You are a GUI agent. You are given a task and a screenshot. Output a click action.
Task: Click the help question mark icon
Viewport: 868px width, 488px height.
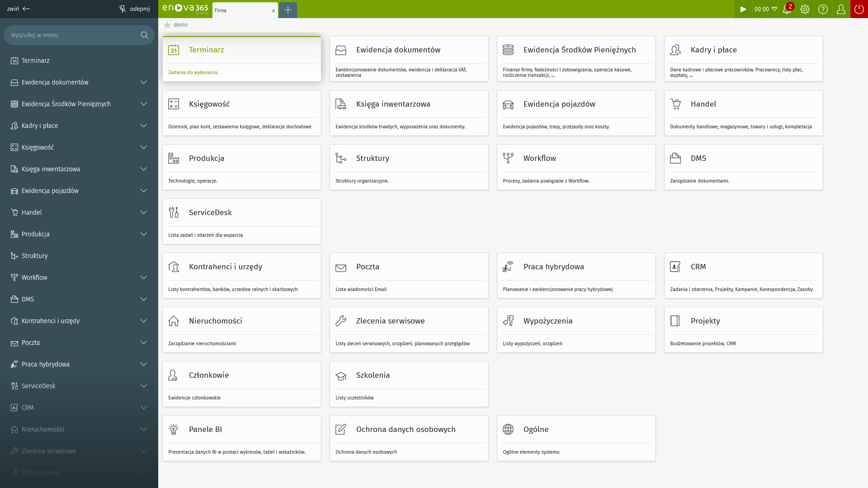tap(823, 9)
